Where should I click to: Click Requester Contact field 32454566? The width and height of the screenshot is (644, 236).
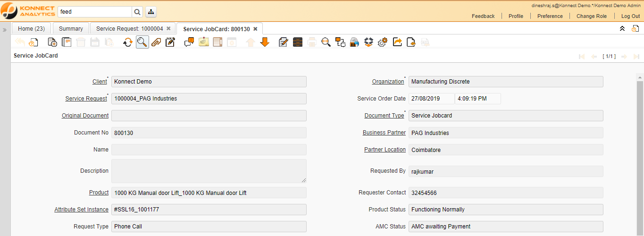coord(506,193)
